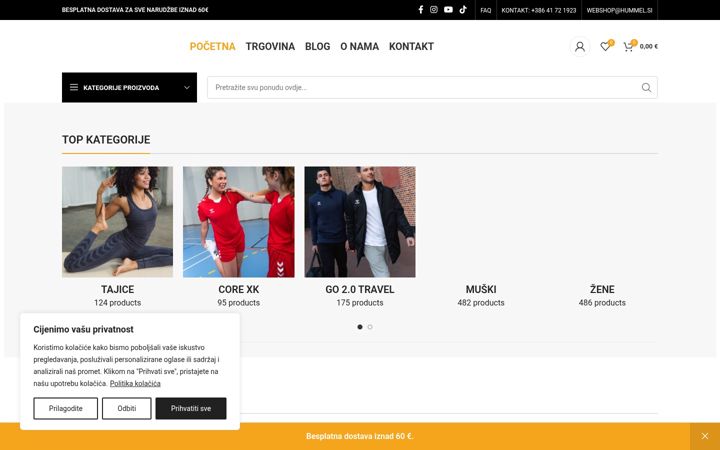
Task: Click the GO 2.0 TRAVEL category title
Action: 360,289
